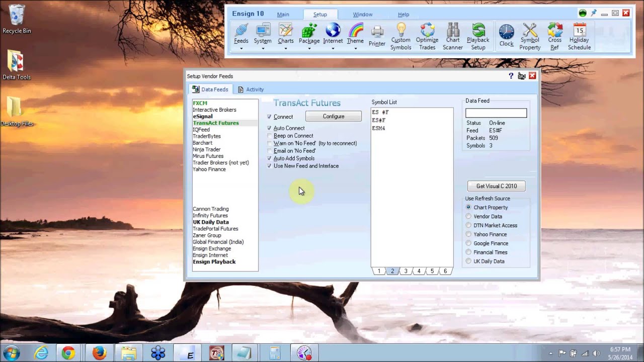Expand the Theme dropdown arrow
The height and width of the screenshot is (362, 644).
click(x=355, y=48)
